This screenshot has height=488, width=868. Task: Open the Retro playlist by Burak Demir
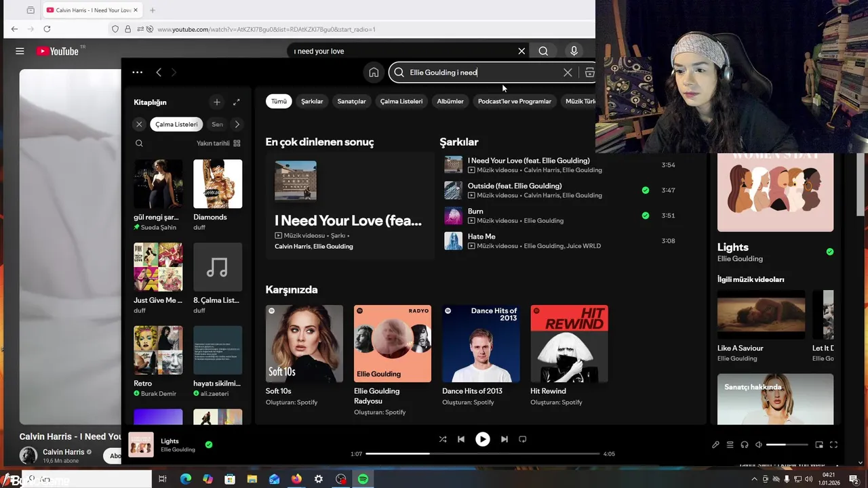[x=158, y=362]
